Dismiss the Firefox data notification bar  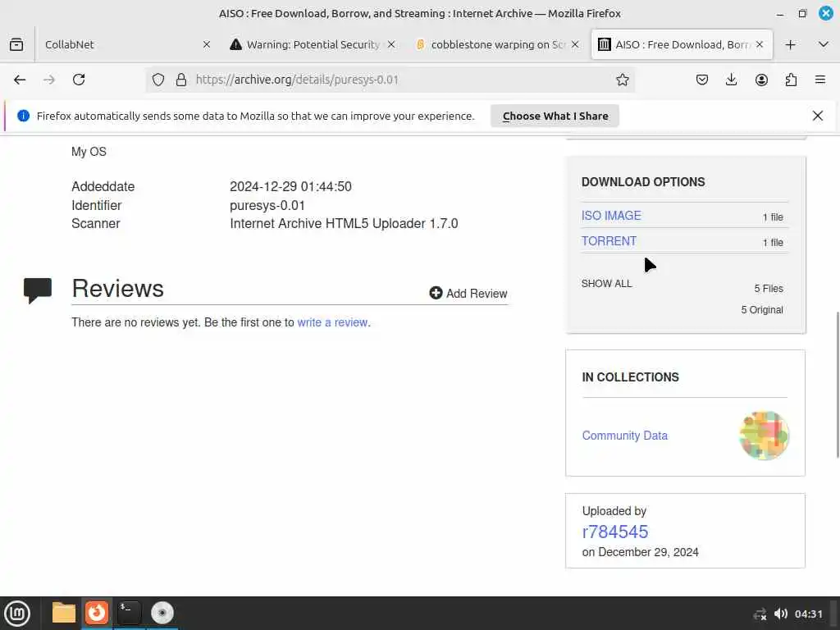[818, 116]
